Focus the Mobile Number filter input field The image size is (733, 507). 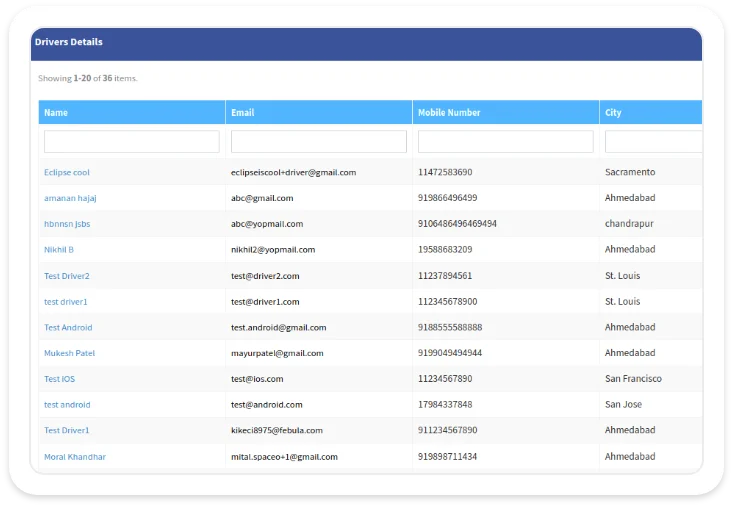click(x=505, y=142)
